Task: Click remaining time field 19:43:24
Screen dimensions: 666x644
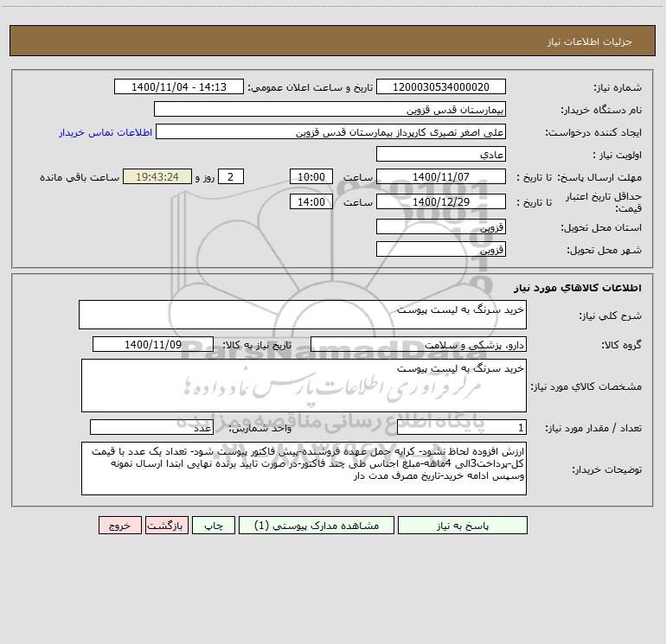Action: 157,177
